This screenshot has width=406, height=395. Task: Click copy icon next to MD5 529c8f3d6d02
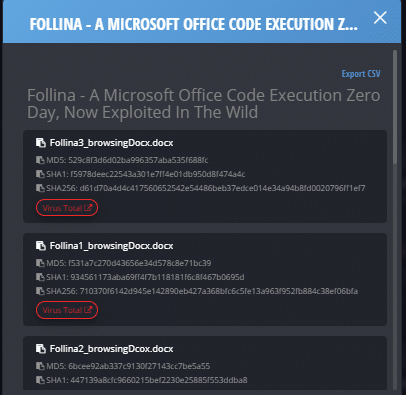coord(40,160)
